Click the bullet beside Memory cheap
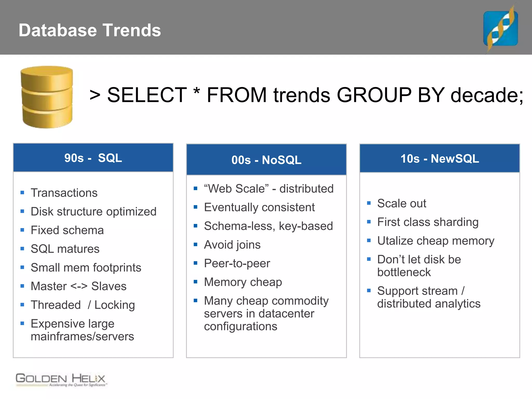Viewport: 532px width, 399px height. 196,282
